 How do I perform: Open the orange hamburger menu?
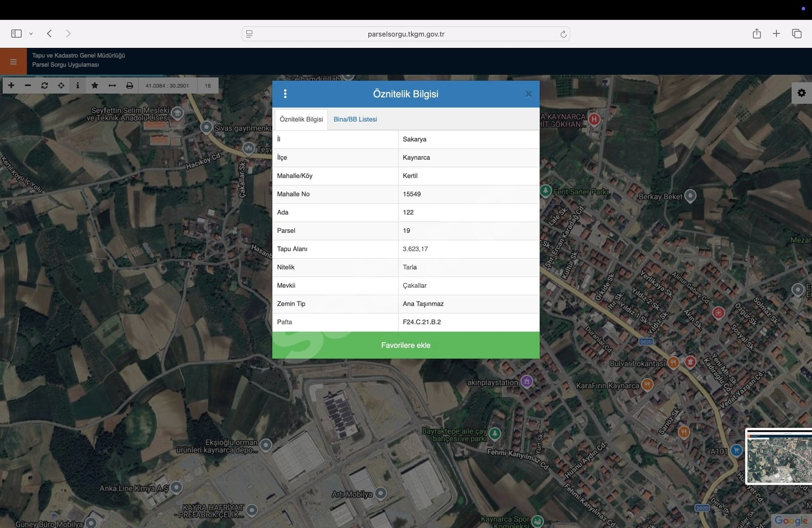[13, 61]
